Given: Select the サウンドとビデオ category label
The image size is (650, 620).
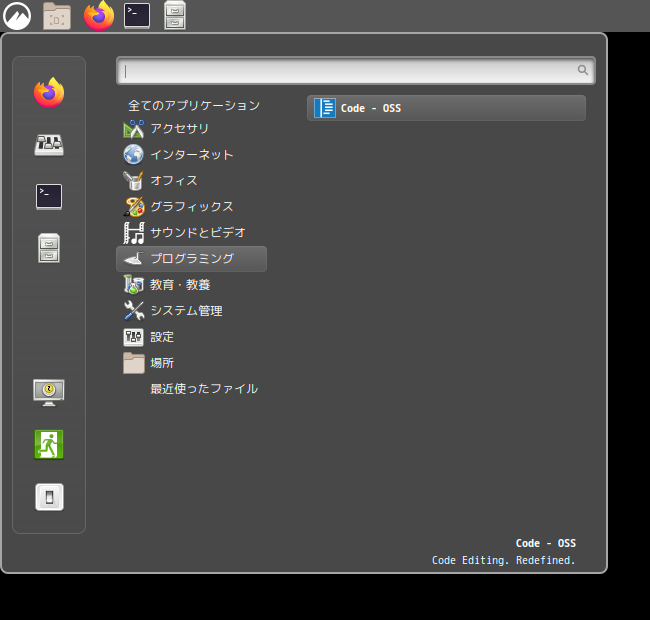Looking at the screenshot, I should click(198, 232).
